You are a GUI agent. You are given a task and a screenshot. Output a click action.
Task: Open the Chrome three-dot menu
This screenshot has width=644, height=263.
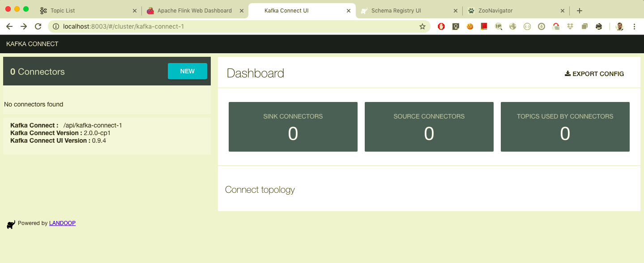[634, 26]
